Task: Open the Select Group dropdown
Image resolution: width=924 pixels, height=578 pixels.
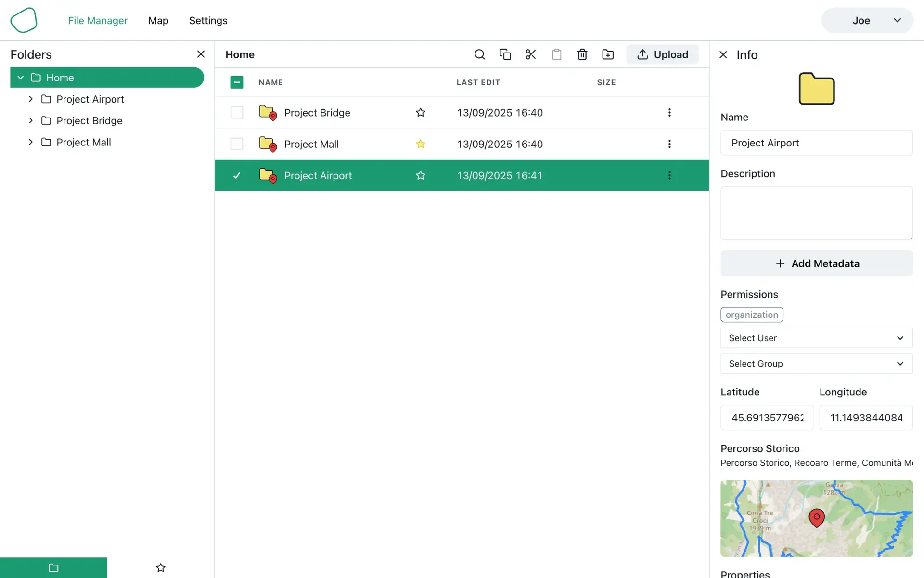Action: click(816, 364)
